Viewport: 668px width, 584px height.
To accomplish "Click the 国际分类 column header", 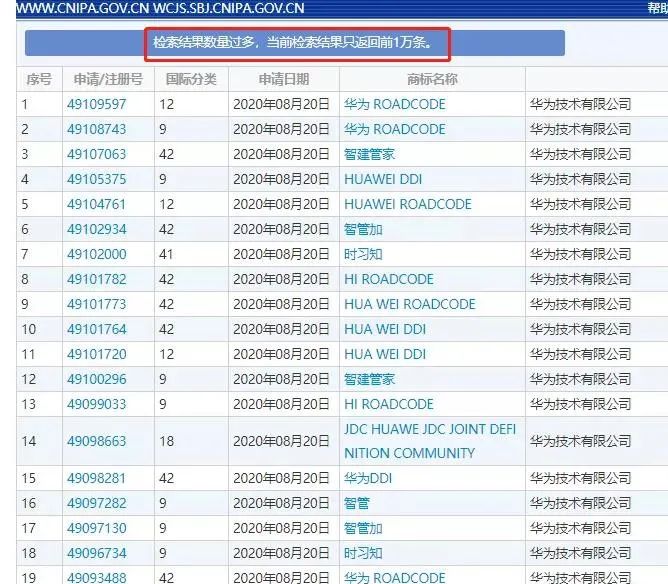I will click(191, 79).
